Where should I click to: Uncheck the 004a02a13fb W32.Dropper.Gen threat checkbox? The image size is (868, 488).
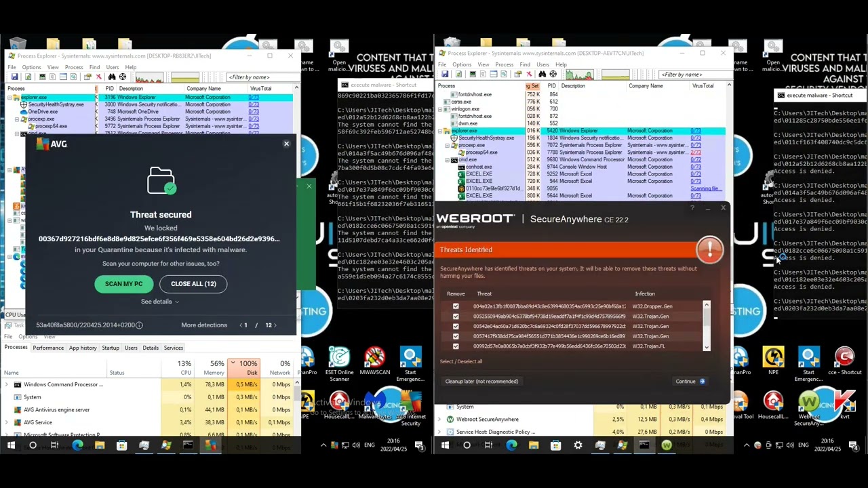[x=456, y=306]
